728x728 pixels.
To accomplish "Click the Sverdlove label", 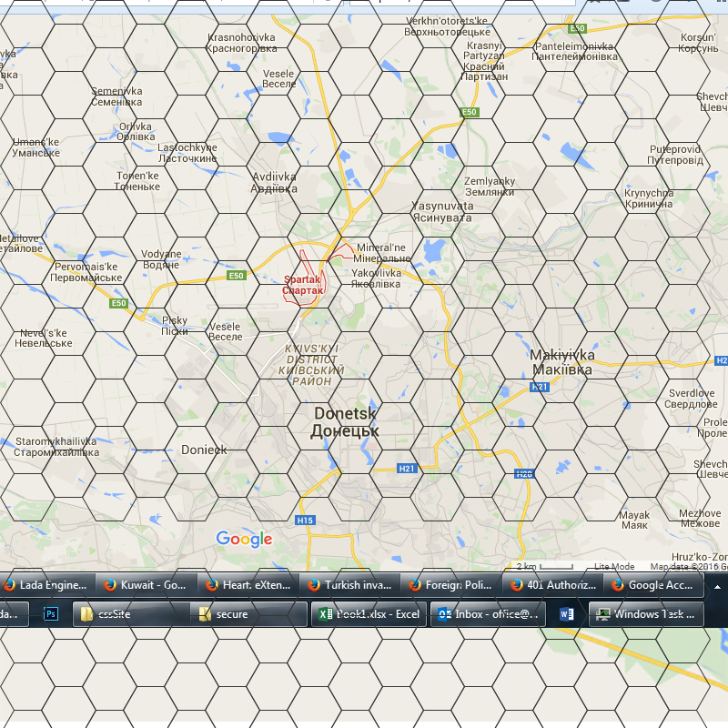I will point(691,399).
